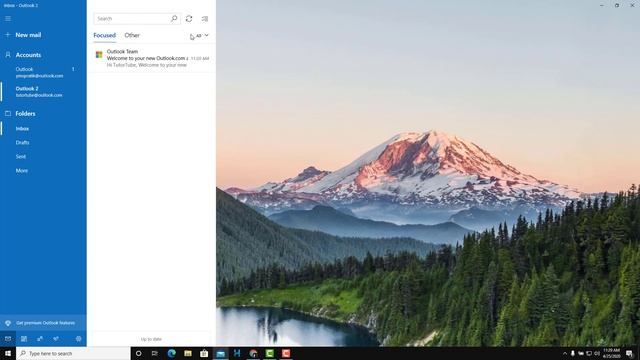Launch Microsoft Edge from taskbar
This screenshot has height=360, width=640.
pyautogui.click(x=171, y=353)
